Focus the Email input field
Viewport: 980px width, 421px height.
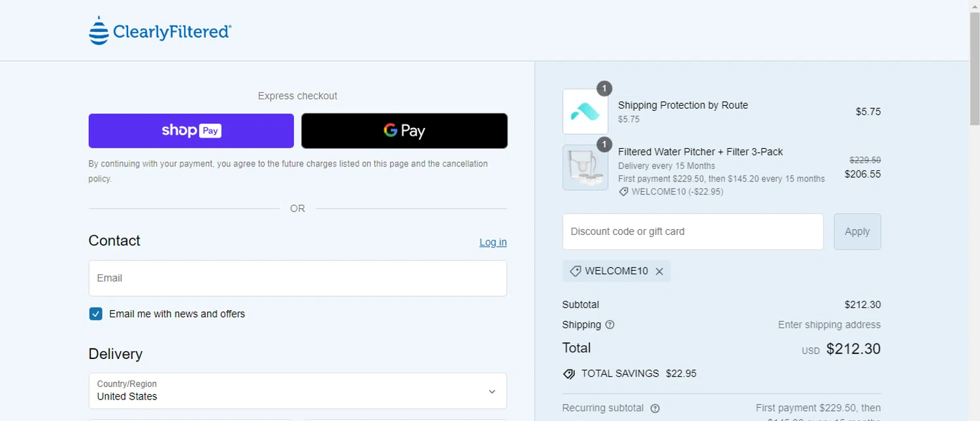click(298, 278)
